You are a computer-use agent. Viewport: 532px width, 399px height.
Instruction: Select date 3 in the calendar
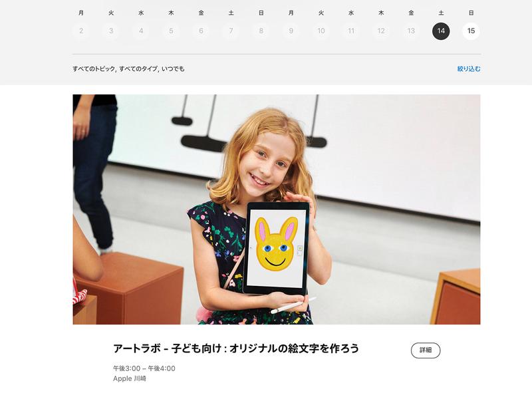(111, 31)
